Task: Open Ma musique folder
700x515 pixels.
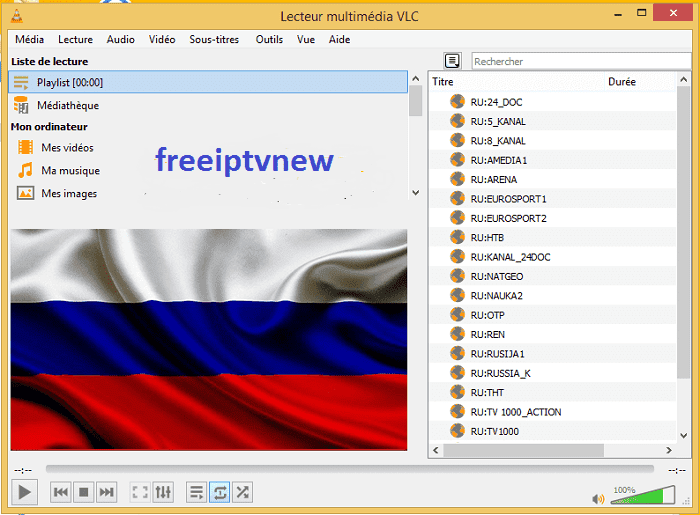Action: click(71, 170)
